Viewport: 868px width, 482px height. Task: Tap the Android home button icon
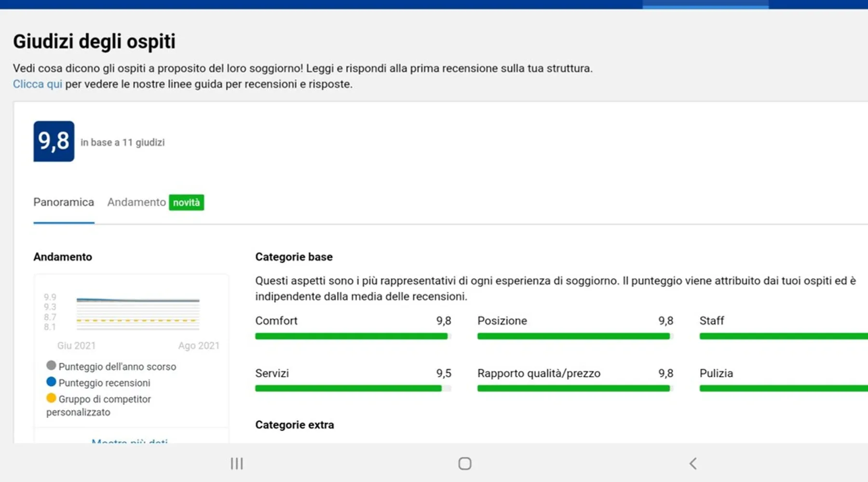tap(464, 464)
